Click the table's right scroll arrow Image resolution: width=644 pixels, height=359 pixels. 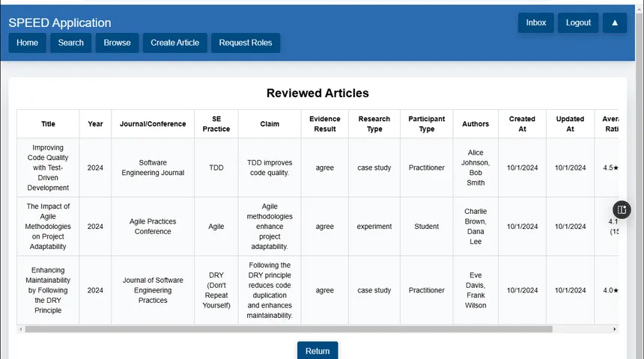click(615, 329)
